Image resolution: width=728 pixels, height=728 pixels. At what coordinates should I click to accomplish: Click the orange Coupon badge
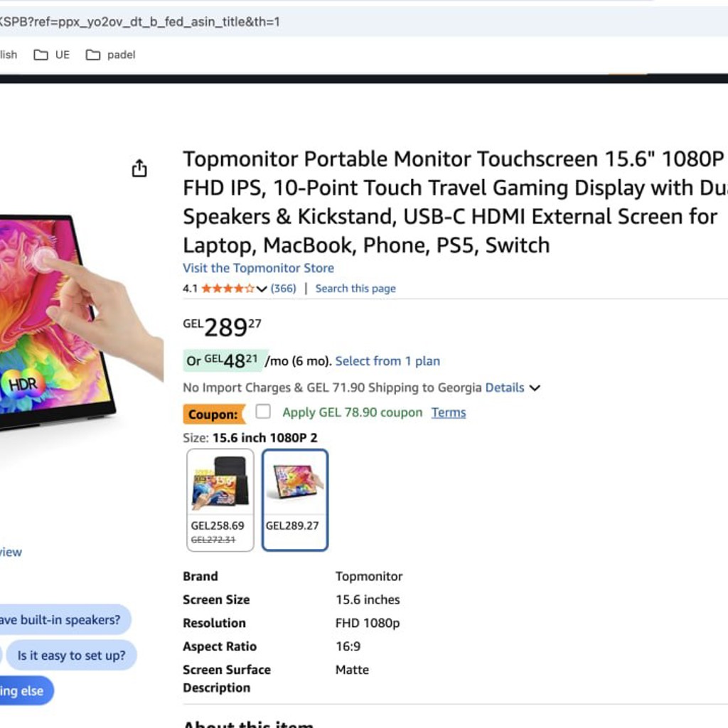214,414
